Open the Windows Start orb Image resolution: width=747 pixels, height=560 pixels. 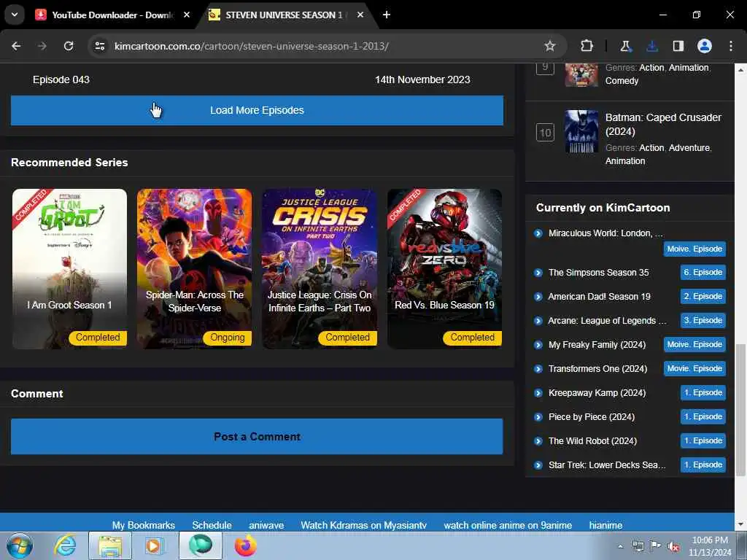pyautogui.click(x=20, y=545)
